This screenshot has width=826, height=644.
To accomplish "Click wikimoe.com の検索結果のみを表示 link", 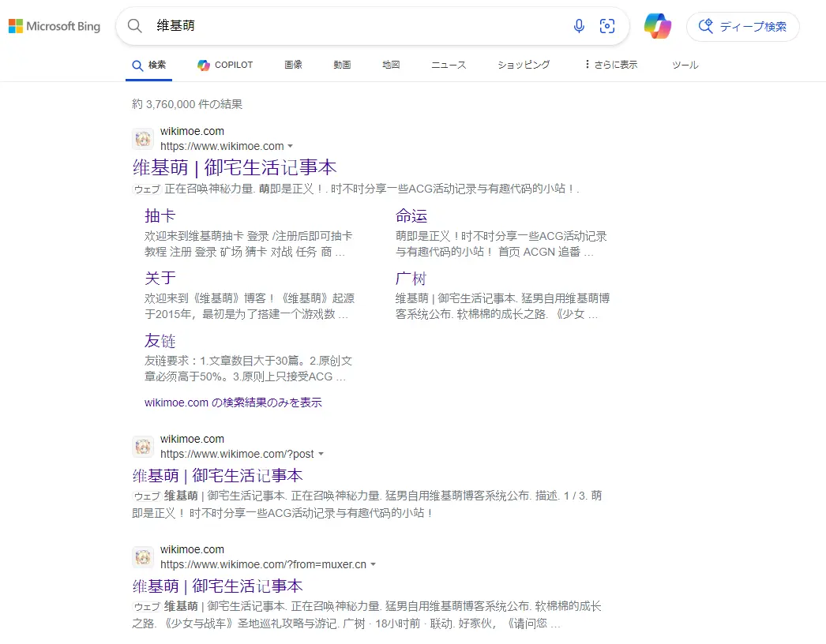I will [233, 402].
